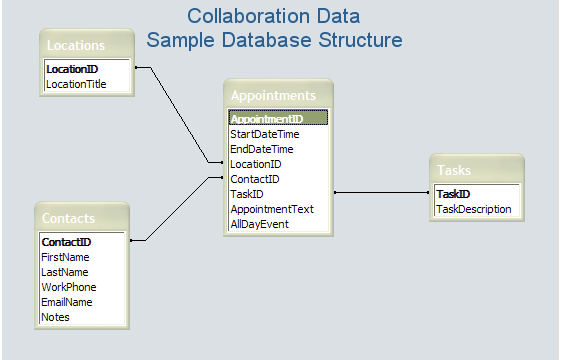Select the AppointmentID field in Appointments

click(x=278, y=118)
